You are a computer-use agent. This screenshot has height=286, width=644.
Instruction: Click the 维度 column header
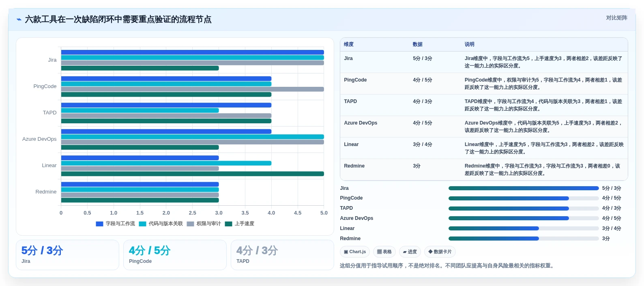coord(349,44)
